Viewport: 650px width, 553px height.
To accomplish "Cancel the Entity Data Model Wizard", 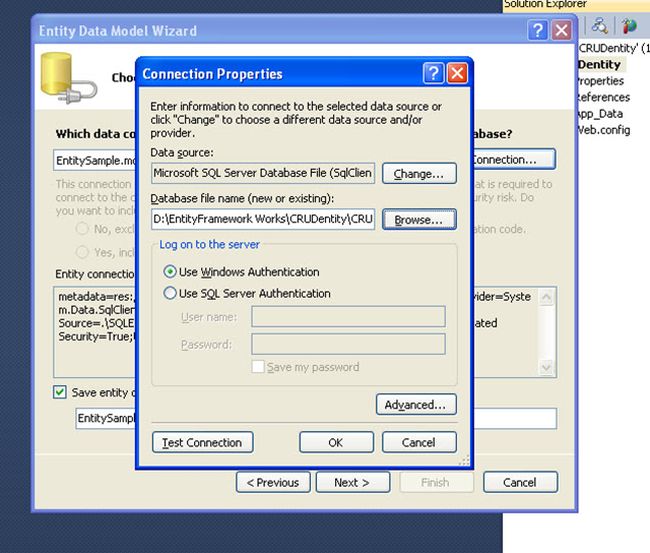I will [x=520, y=482].
